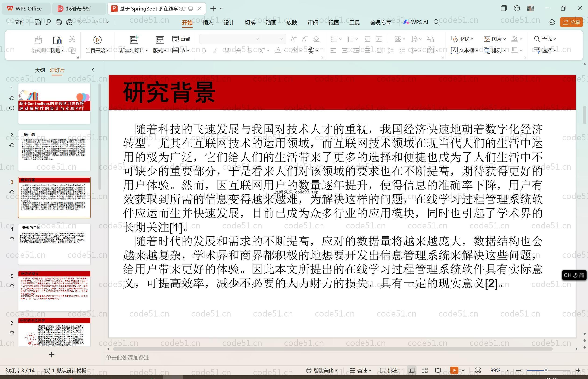This screenshot has height=379, width=588.
Task: Click the font color swatch
Action: [x=278, y=50]
